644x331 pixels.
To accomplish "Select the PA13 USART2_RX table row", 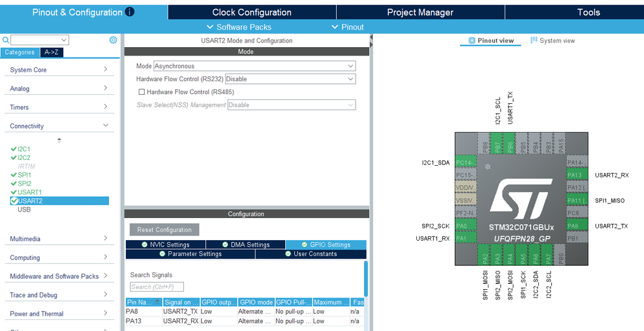I will point(245,321).
